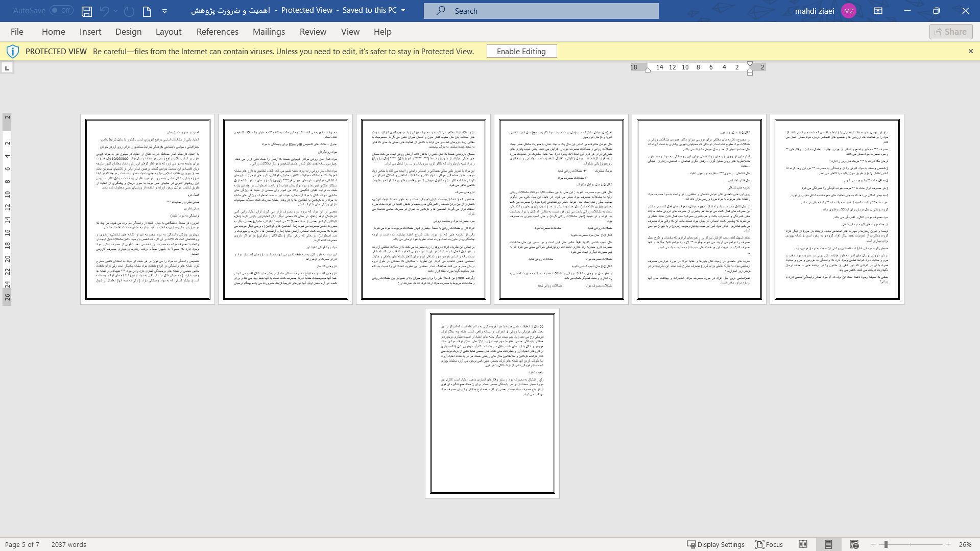Click the vertical ruler
Screen dimensions: 980x551
(x=7, y=209)
